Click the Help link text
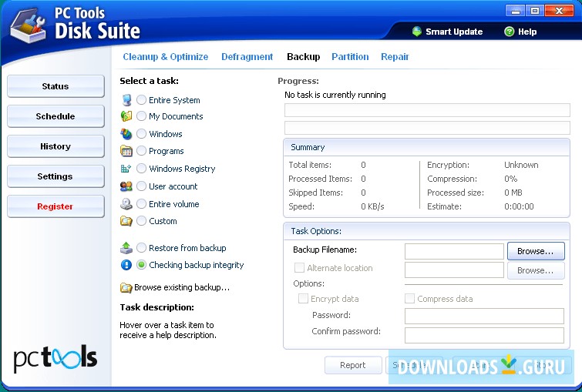Viewport: 582px width, 392px height. [527, 32]
